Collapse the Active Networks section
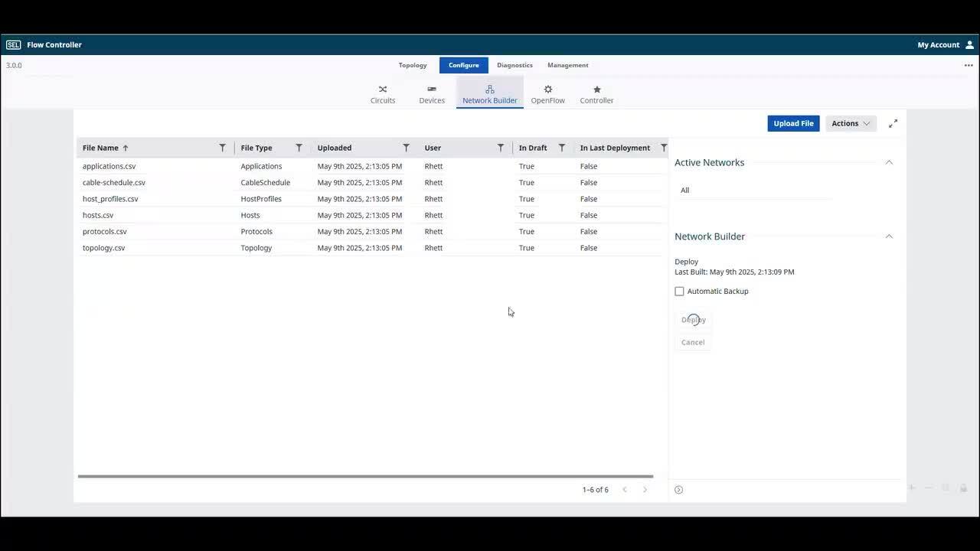980x551 pixels. pyautogui.click(x=889, y=162)
